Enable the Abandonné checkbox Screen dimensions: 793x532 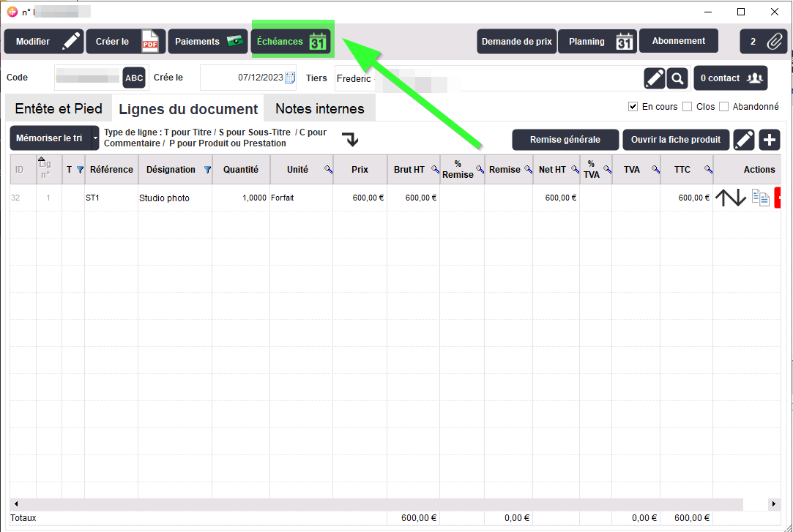(x=724, y=107)
